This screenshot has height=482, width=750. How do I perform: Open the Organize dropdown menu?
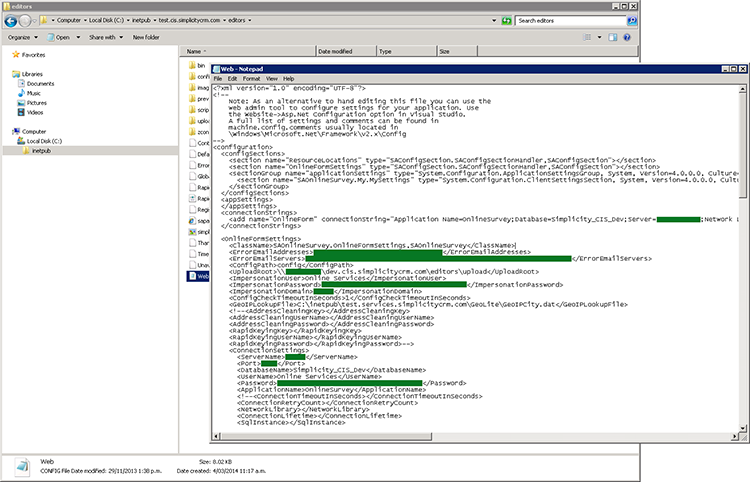[22, 37]
